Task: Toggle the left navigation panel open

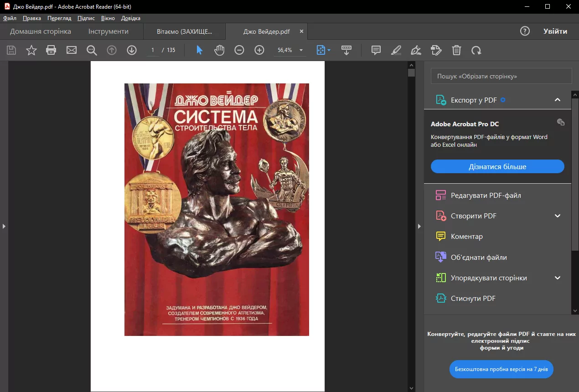Action: coord(4,226)
